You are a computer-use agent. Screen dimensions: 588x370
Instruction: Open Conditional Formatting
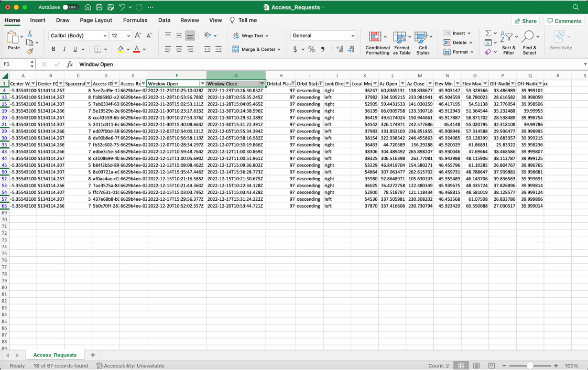[378, 43]
